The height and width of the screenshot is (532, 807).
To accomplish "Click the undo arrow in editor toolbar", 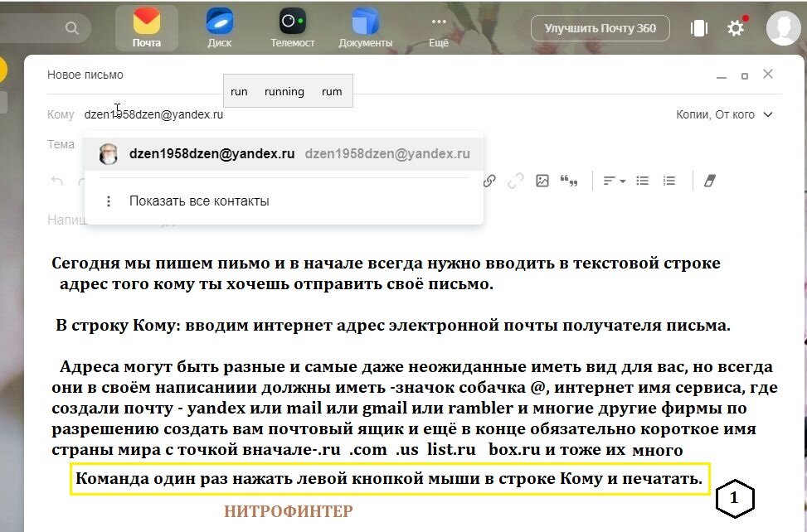I will pyautogui.click(x=57, y=181).
